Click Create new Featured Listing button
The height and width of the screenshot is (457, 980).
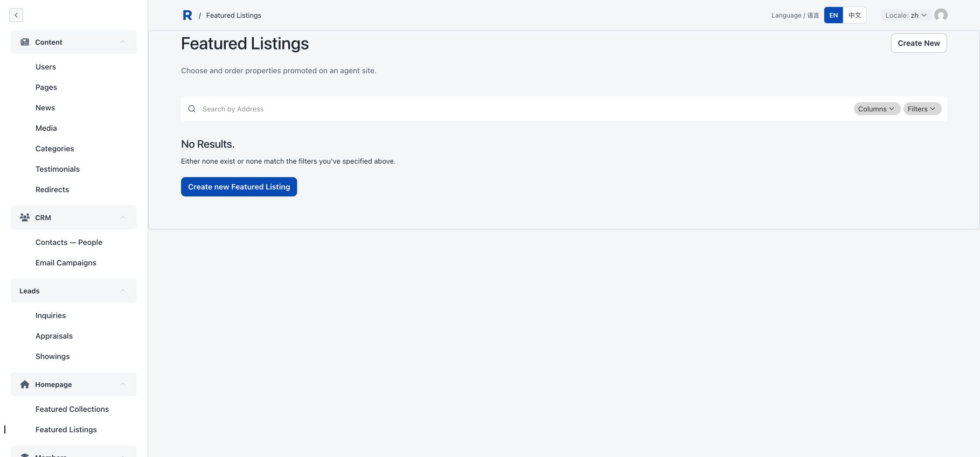click(239, 187)
